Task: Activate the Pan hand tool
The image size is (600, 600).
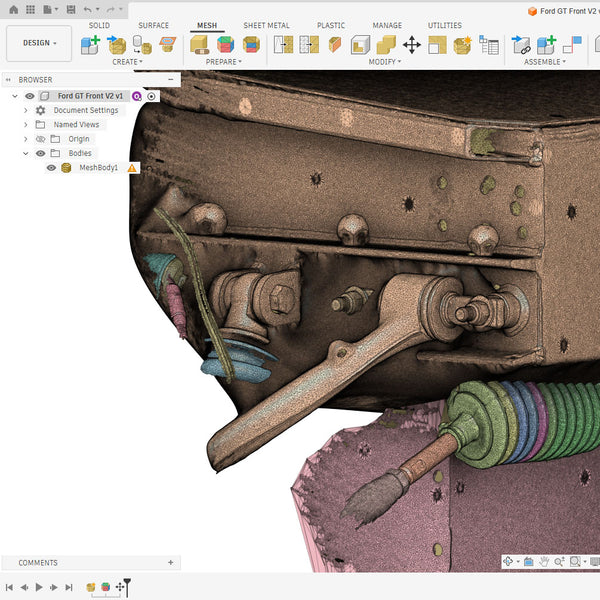Action: coord(544,561)
